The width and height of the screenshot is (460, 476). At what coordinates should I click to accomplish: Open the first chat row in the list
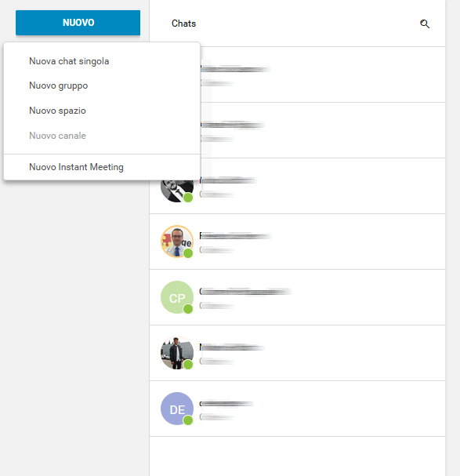pyautogui.click(x=323, y=74)
